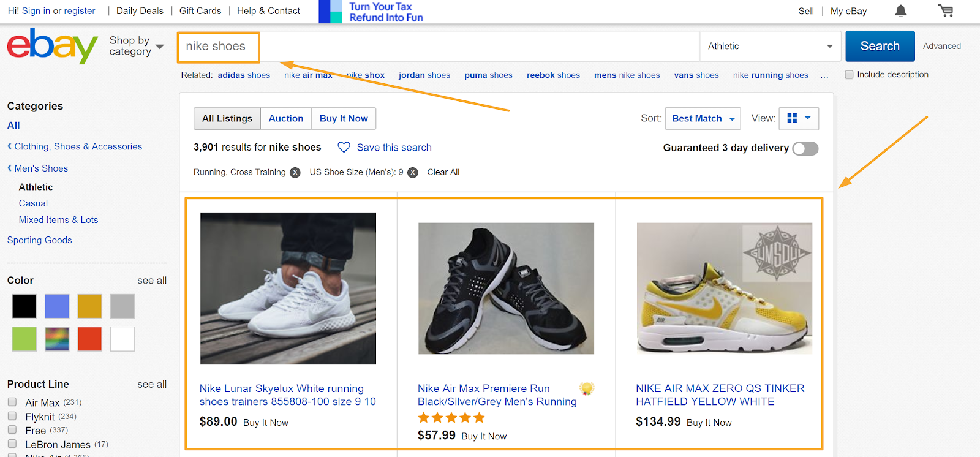This screenshot has height=457, width=980.
Task: Select the All Listings tab
Action: click(227, 118)
